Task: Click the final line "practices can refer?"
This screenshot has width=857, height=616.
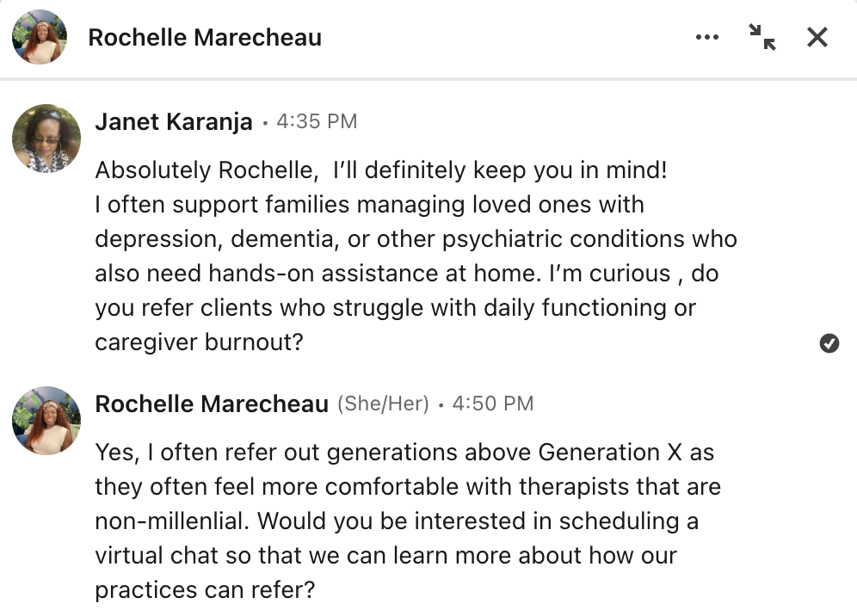Action: 206,590
